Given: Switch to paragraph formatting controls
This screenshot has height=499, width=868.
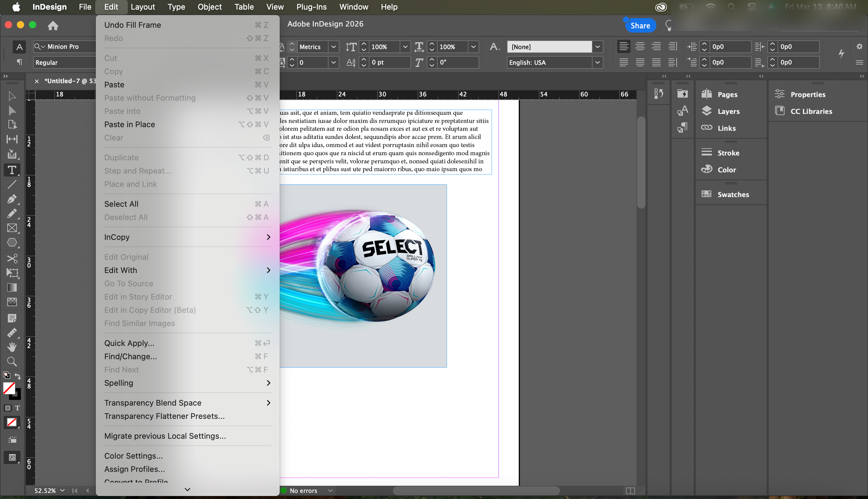Looking at the screenshot, I should pos(19,62).
